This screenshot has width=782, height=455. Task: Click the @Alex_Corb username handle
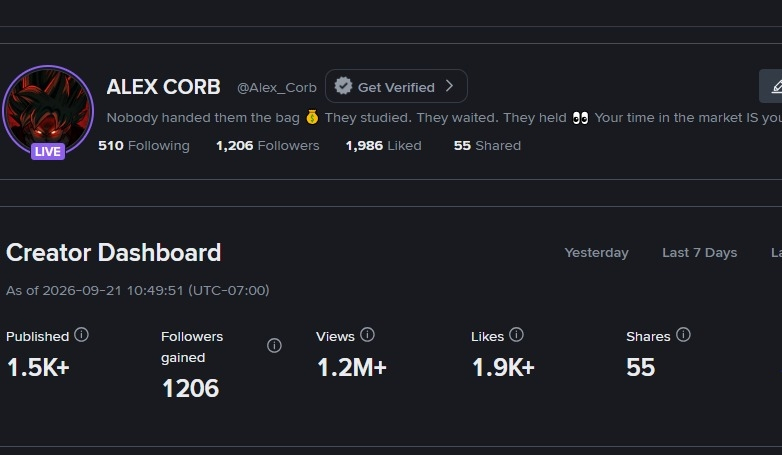point(277,88)
